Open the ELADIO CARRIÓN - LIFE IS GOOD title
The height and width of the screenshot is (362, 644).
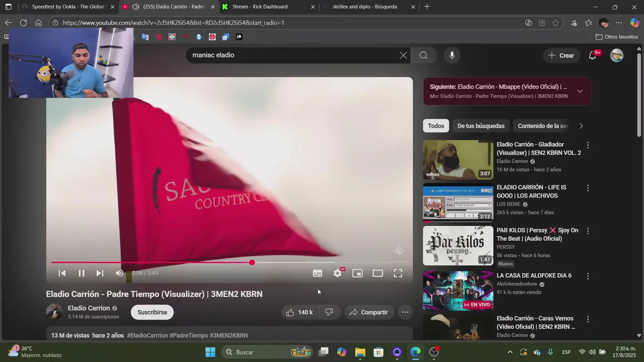pyautogui.click(x=531, y=192)
